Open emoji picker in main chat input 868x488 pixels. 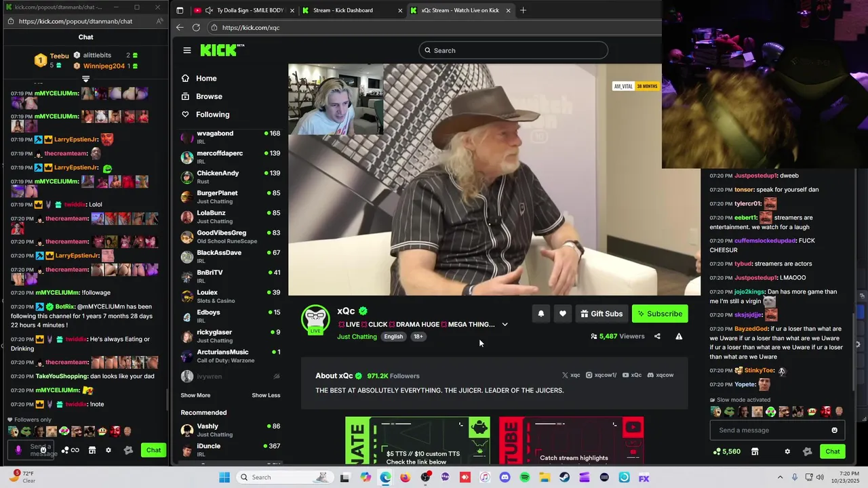click(834, 430)
